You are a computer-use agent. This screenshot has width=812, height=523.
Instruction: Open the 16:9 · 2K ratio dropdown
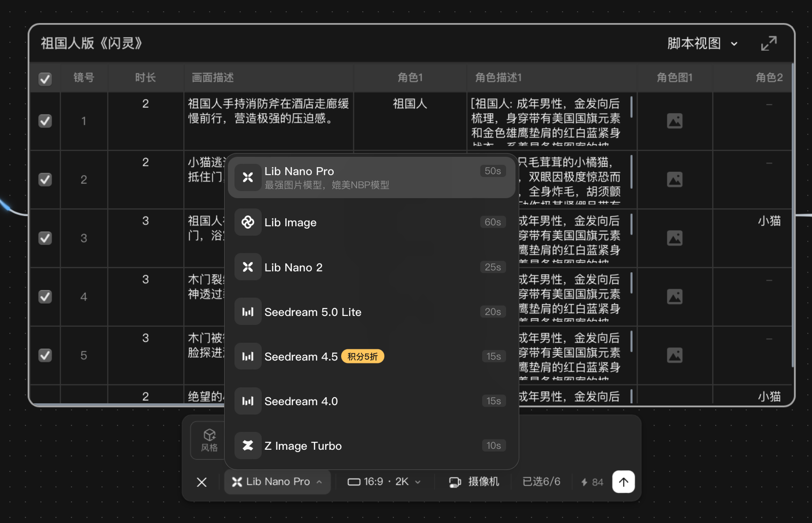click(x=384, y=482)
